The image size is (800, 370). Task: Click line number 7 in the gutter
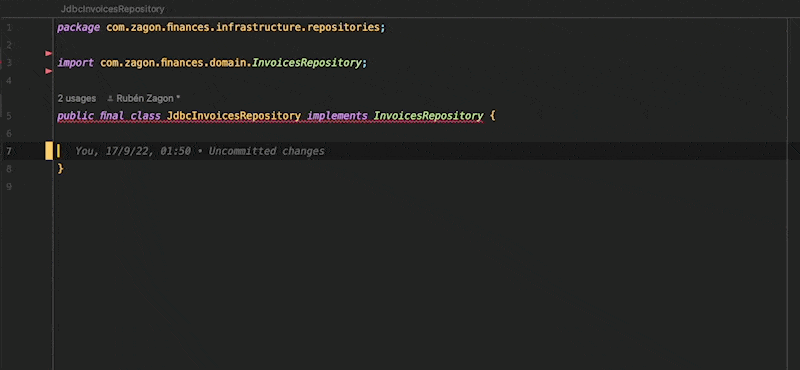(x=9, y=151)
